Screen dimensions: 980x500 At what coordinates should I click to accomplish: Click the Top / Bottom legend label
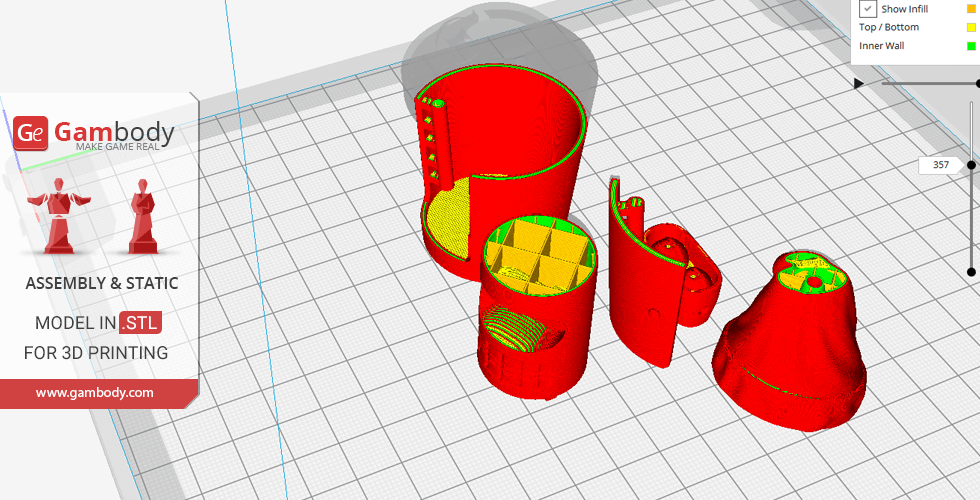(888, 27)
